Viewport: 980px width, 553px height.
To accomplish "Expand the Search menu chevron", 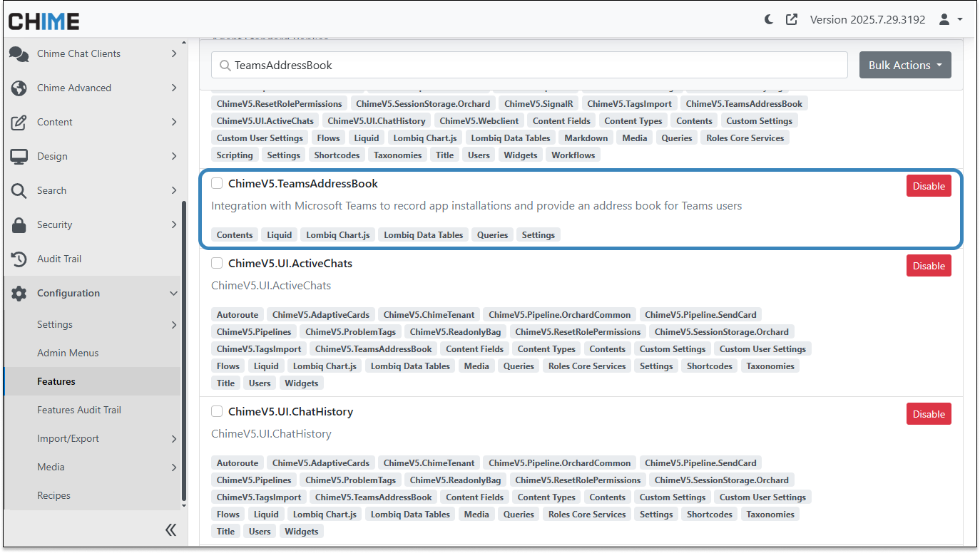I will coord(174,190).
